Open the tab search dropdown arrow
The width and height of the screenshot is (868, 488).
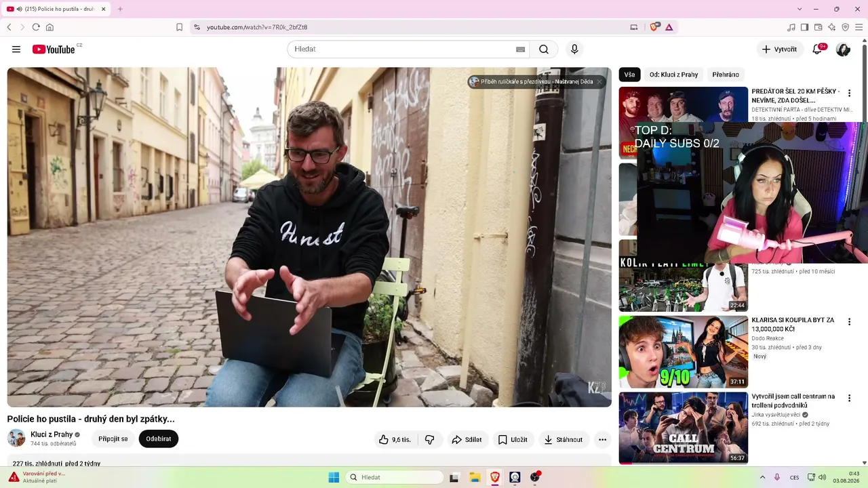(x=800, y=9)
